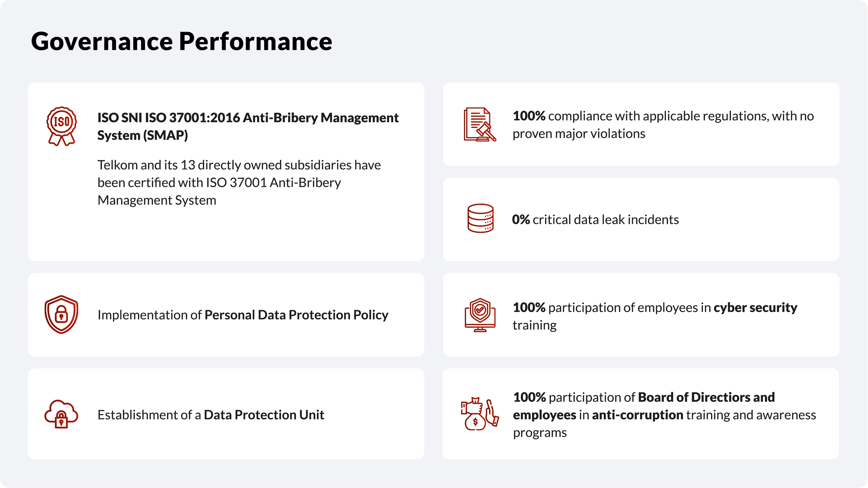The height and width of the screenshot is (488, 868).
Task: Select the cloud with padlock icon
Action: [61, 414]
